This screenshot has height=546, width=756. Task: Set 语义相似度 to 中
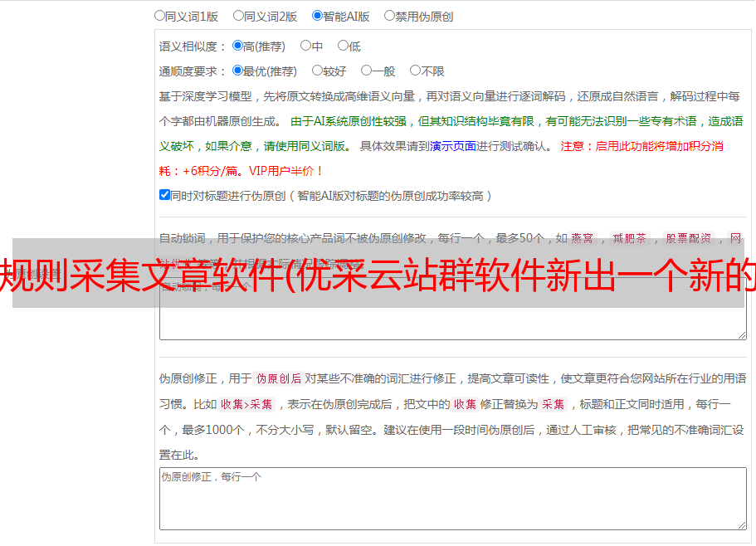(x=305, y=46)
